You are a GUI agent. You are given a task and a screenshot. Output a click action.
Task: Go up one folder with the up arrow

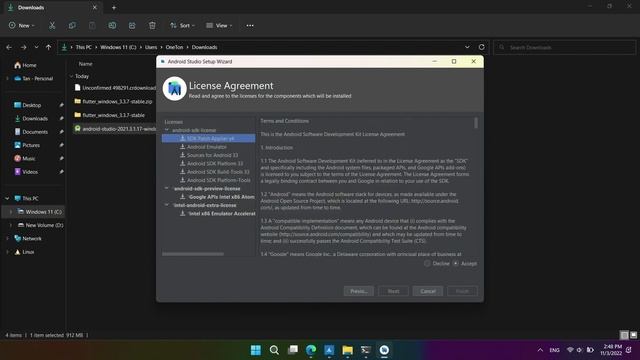[49, 47]
